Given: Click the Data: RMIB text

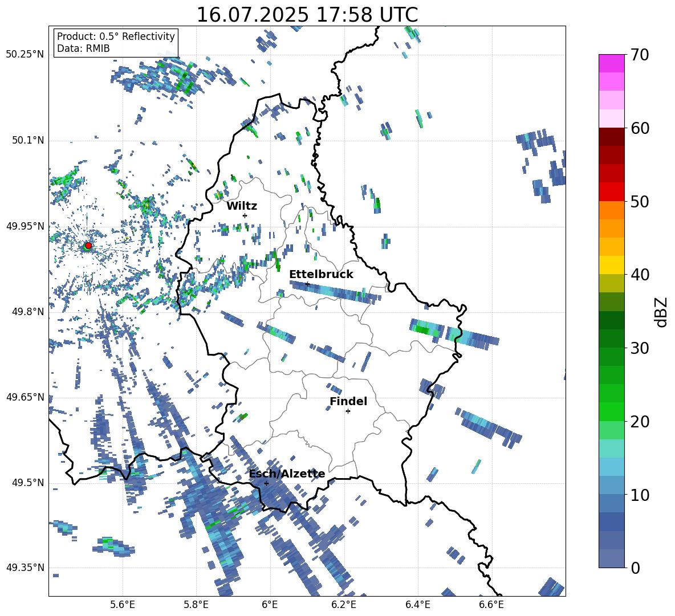Looking at the screenshot, I should [83, 48].
